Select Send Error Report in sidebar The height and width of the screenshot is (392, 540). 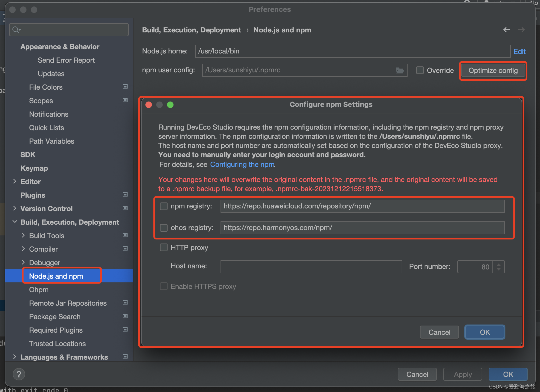tap(66, 60)
